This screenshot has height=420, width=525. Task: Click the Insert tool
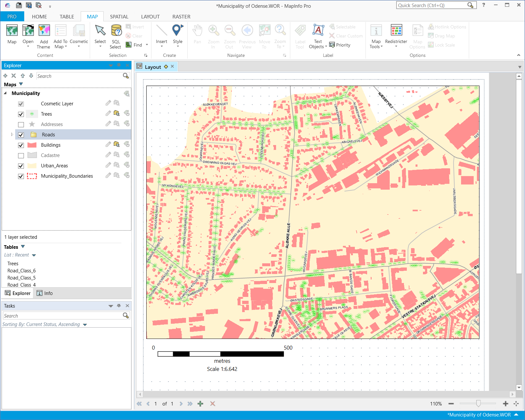click(161, 36)
